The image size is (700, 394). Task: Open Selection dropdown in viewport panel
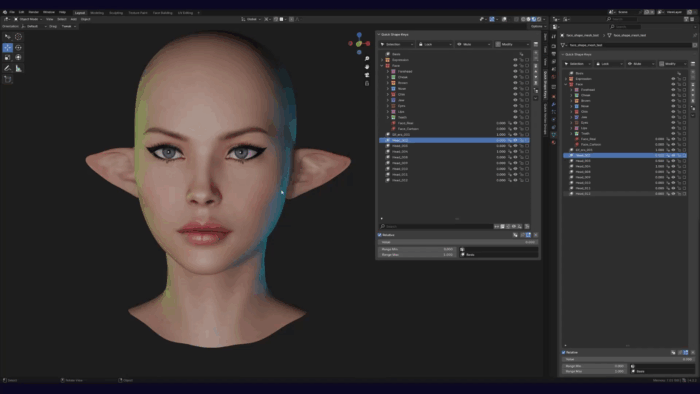pyautogui.click(x=396, y=44)
